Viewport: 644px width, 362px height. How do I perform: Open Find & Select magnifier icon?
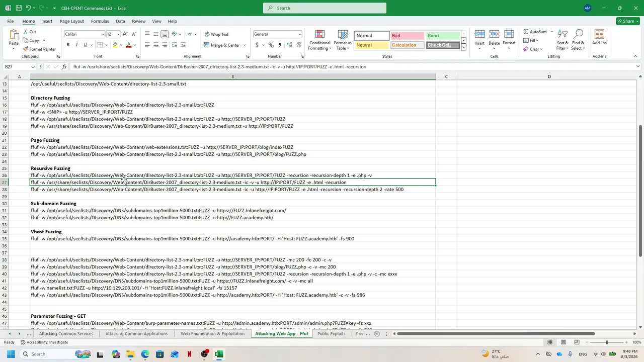click(x=578, y=34)
